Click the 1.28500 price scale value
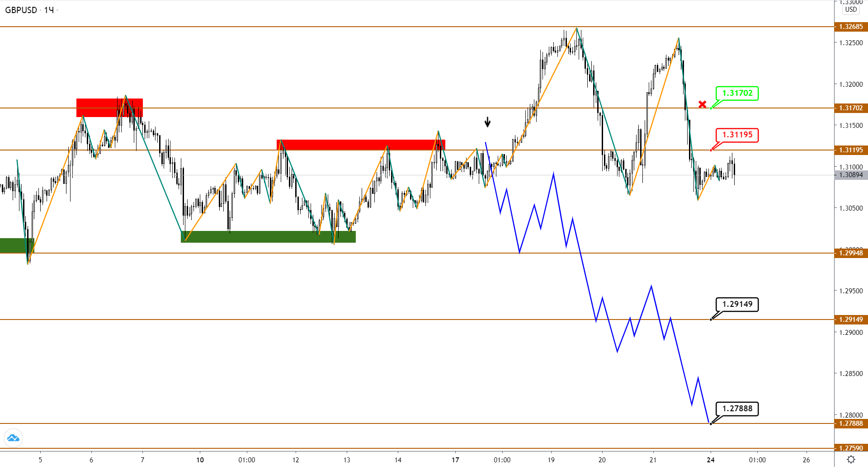 pos(851,374)
